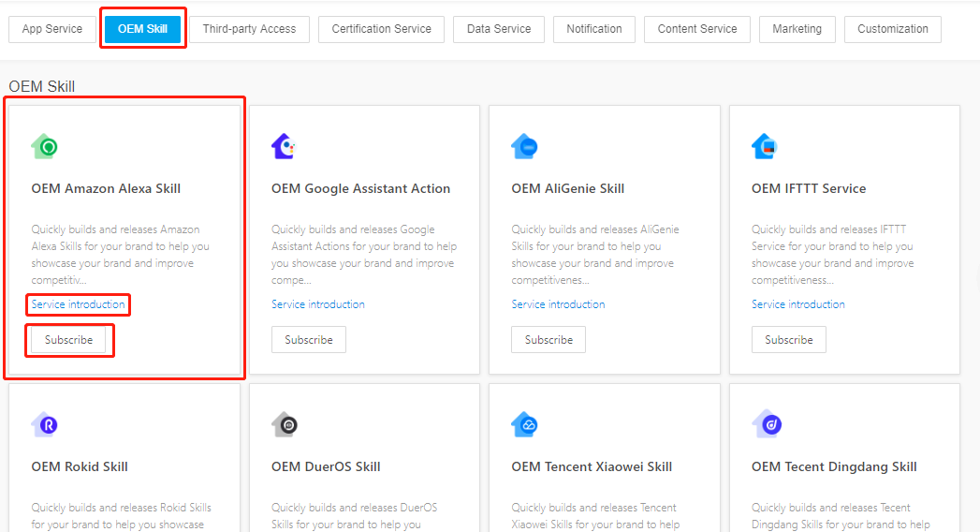Image resolution: width=980 pixels, height=532 pixels.
Task: Open the Third-party Access tab
Action: (x=249, y=29)
